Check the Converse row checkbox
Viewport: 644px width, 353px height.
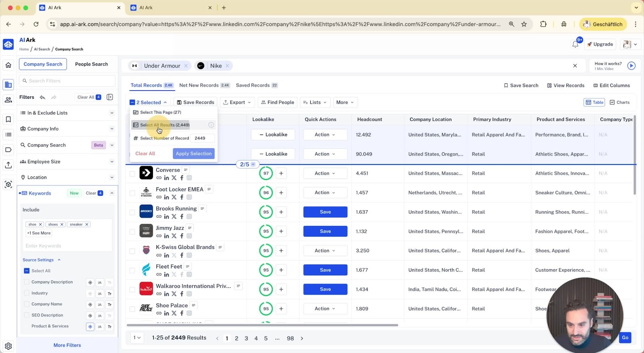132,174
